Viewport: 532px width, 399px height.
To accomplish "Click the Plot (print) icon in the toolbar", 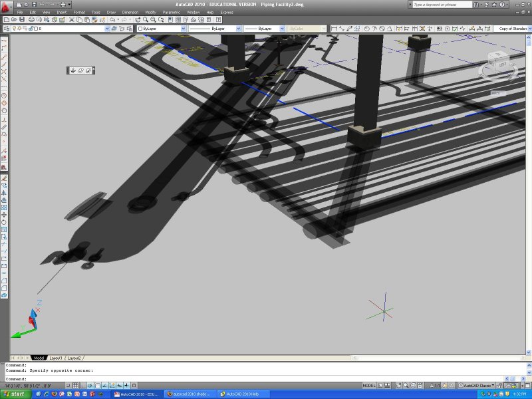I will [x=31, y=20].
